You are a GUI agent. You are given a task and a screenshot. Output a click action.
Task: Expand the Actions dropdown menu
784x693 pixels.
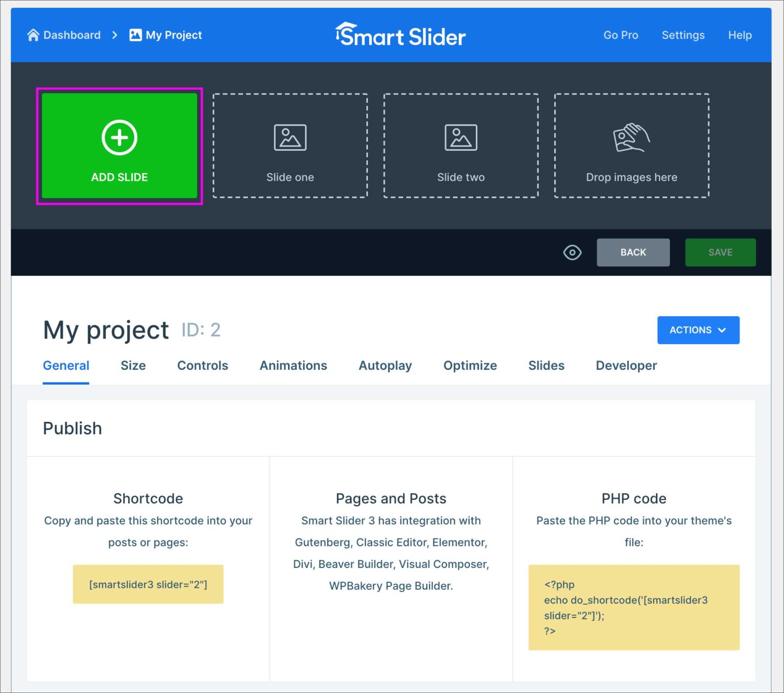pyautogui.click(x=698, y=330)
